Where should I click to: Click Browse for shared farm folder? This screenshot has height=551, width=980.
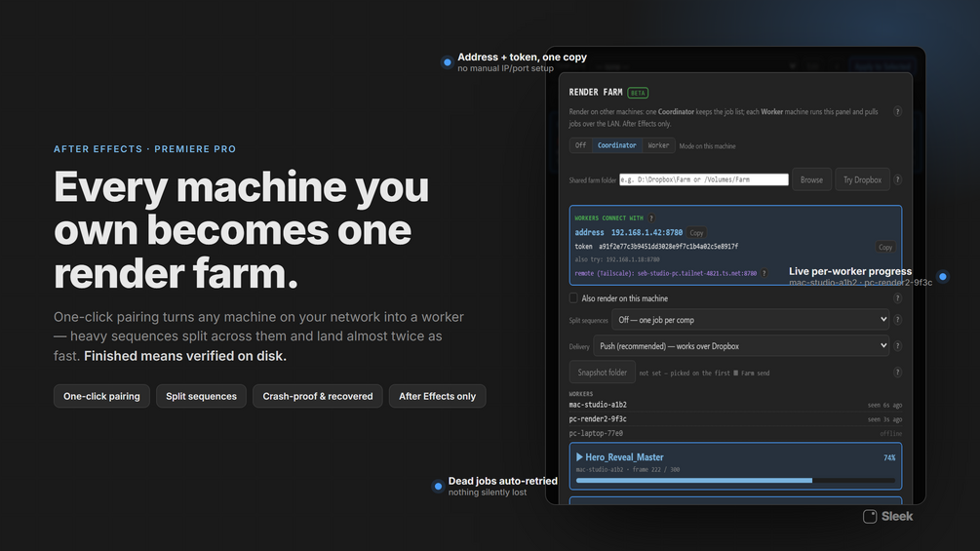tap(812, 179)
